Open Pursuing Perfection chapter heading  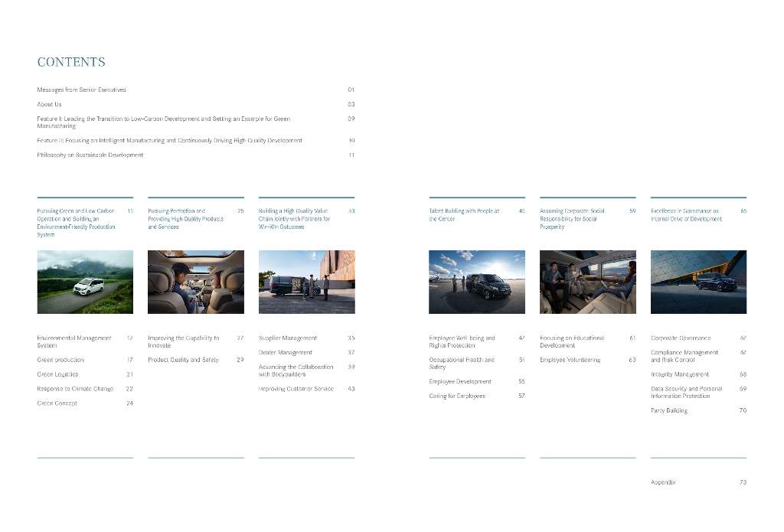185,219
